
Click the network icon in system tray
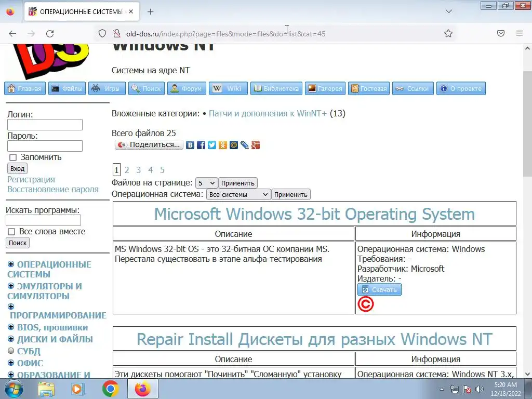coord(454,389)
